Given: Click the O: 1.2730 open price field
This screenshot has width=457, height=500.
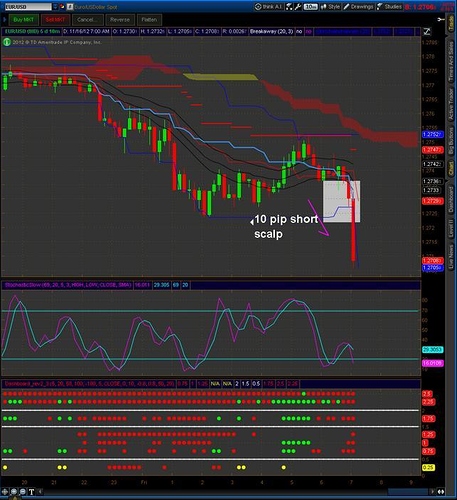Looking at the screenshot, I should (x=124, y=32).
